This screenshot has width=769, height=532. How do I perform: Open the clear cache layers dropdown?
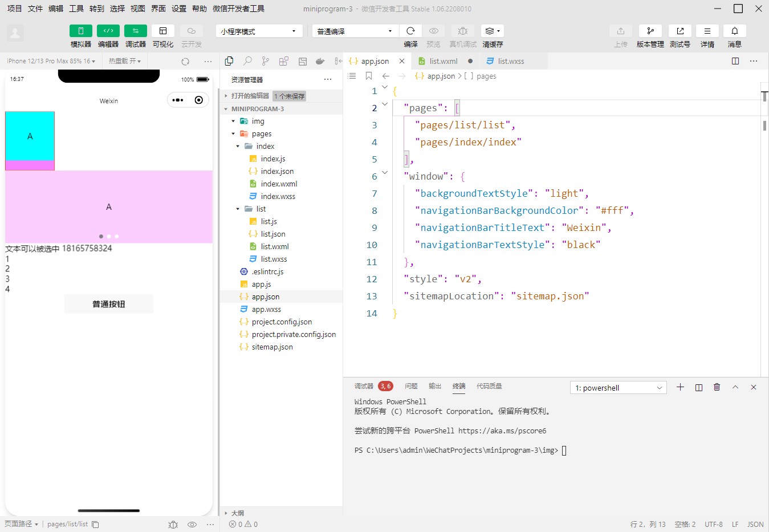click(493, 31)
